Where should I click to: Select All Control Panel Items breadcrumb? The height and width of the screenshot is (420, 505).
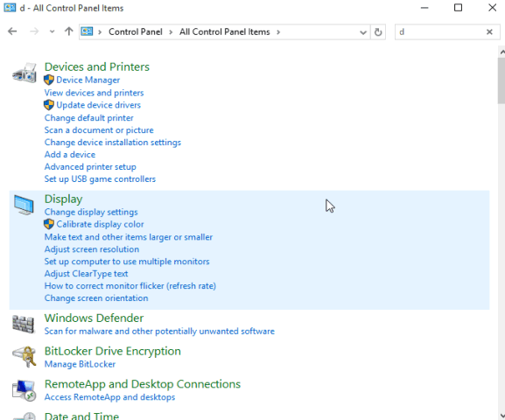pyautogui.click(x=224, y=31)
